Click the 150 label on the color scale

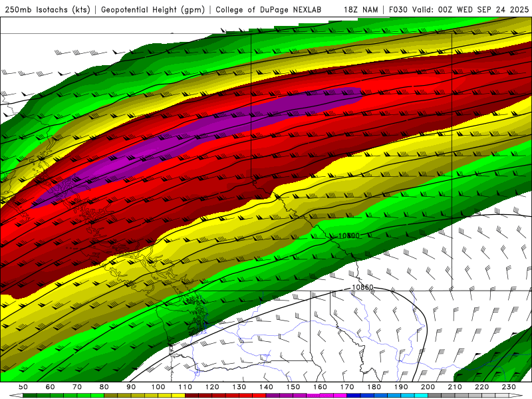pyautogui.click(x=293, y=387)
